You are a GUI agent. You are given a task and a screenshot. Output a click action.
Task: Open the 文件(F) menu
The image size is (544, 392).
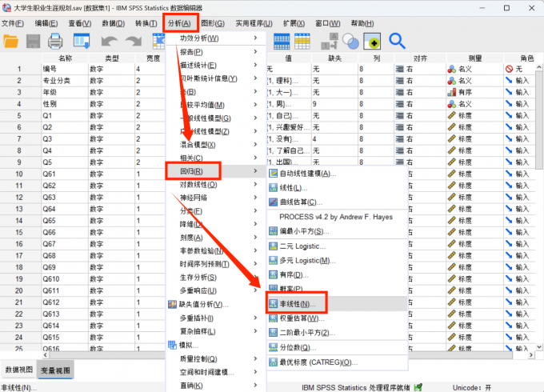click(x=13, y=23)
